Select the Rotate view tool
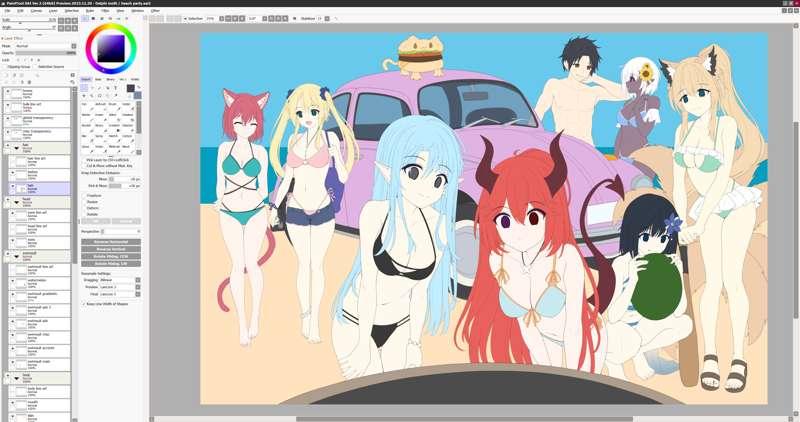This screenshot has height=422, width=800. pos(99,95)
